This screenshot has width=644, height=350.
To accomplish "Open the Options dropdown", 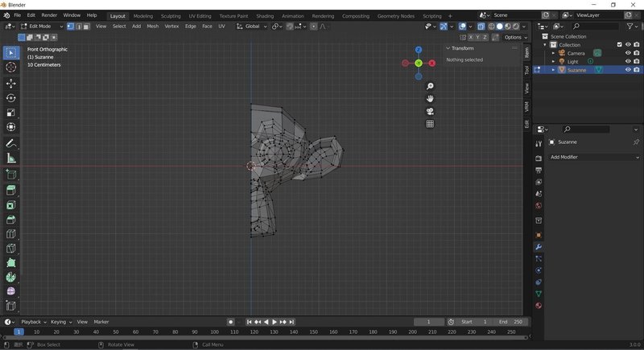I will click(515, 37).
